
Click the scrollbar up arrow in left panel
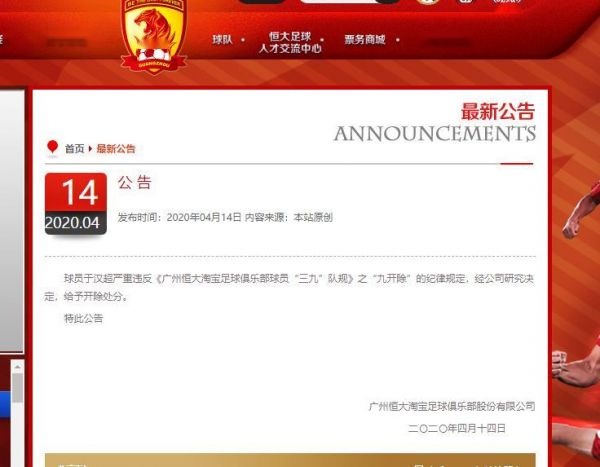tap(17, 367)
